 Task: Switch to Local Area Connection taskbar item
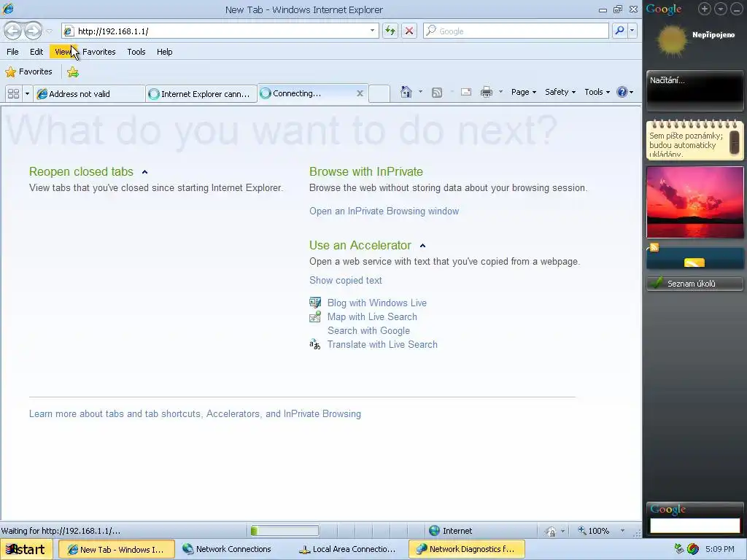click(349, 550)
